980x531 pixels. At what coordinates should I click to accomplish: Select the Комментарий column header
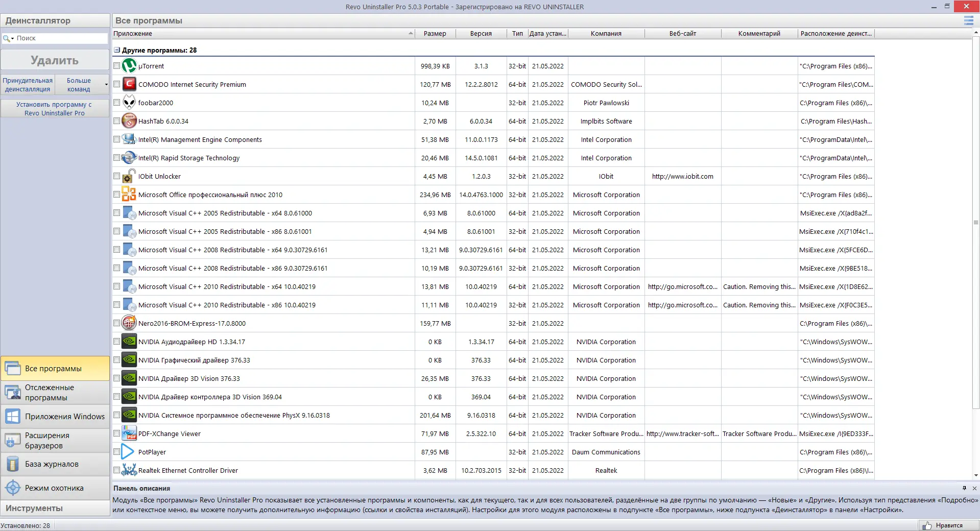(x=759, y=34)
